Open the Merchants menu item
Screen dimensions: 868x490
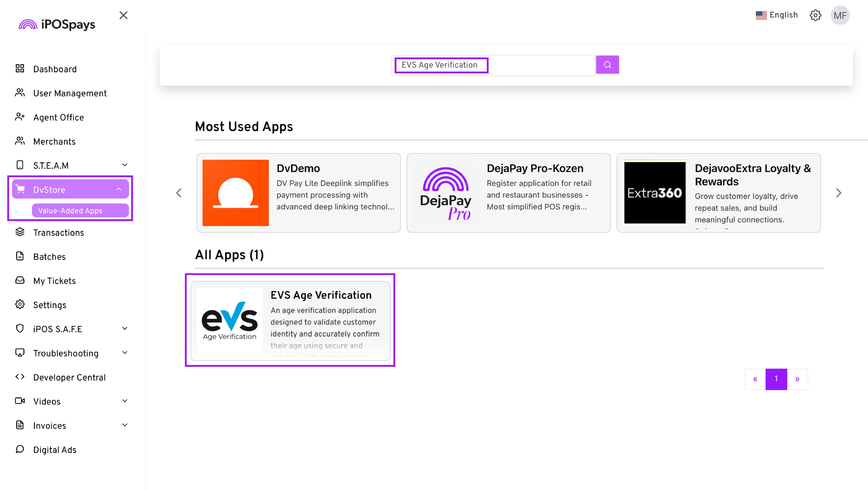tap(54, 142)
